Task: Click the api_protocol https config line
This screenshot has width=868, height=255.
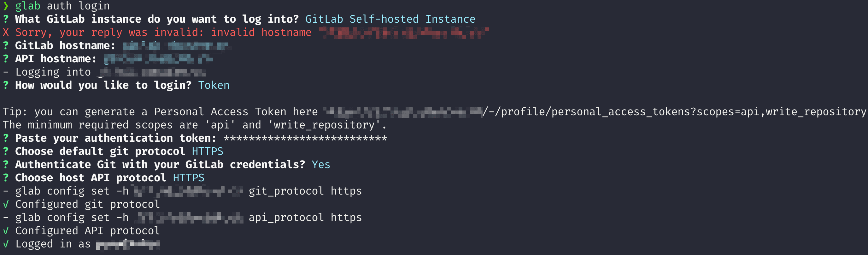Action: tap(182, 218)
